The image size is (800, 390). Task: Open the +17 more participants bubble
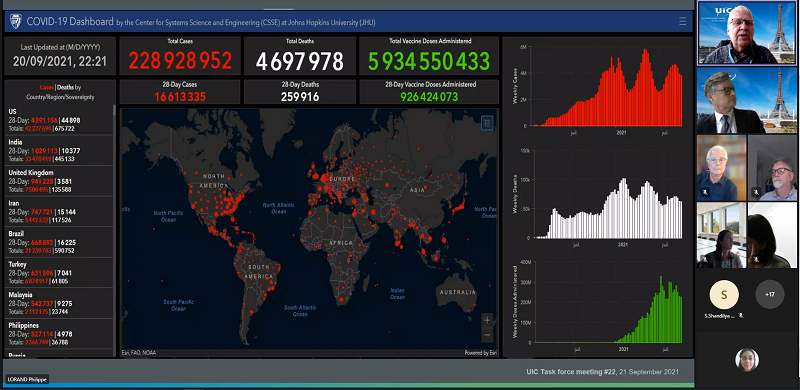coord(770,295)
